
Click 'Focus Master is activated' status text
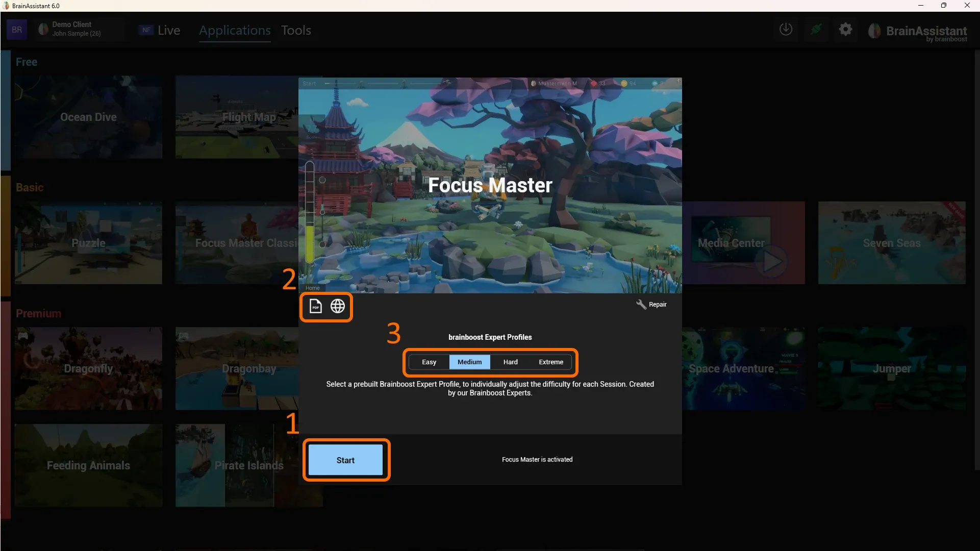tap(537, 460)
